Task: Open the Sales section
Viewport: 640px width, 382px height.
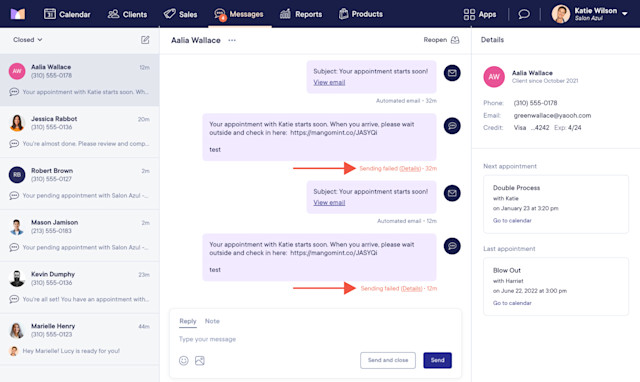Action: tap(180, 14)
